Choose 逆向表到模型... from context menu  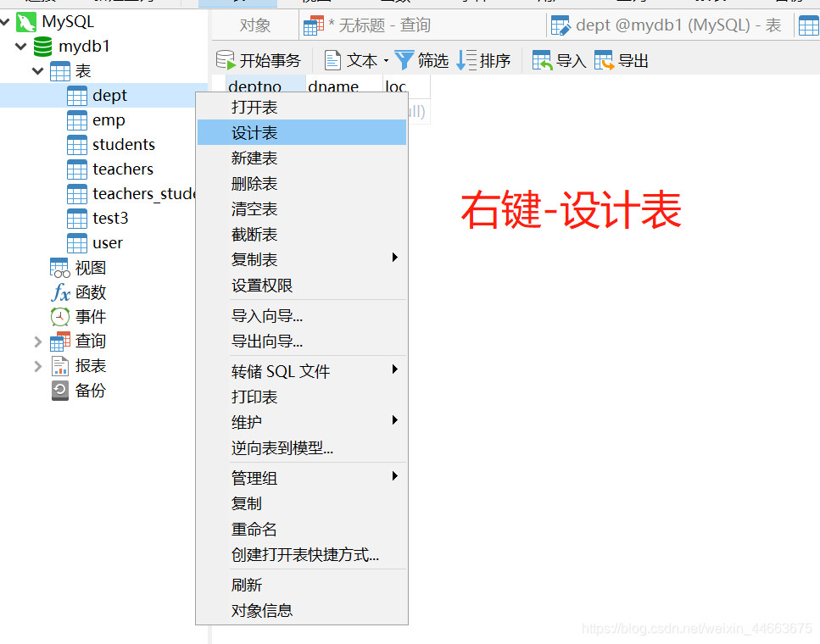pos(302,448)
